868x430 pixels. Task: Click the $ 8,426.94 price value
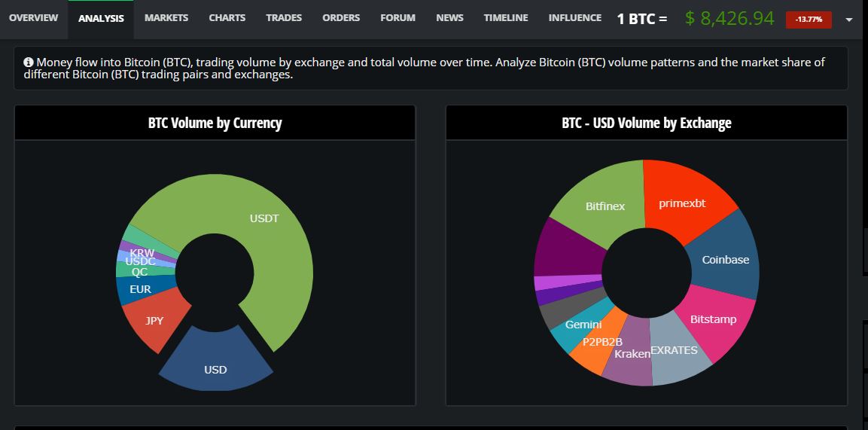coord(729,18)
